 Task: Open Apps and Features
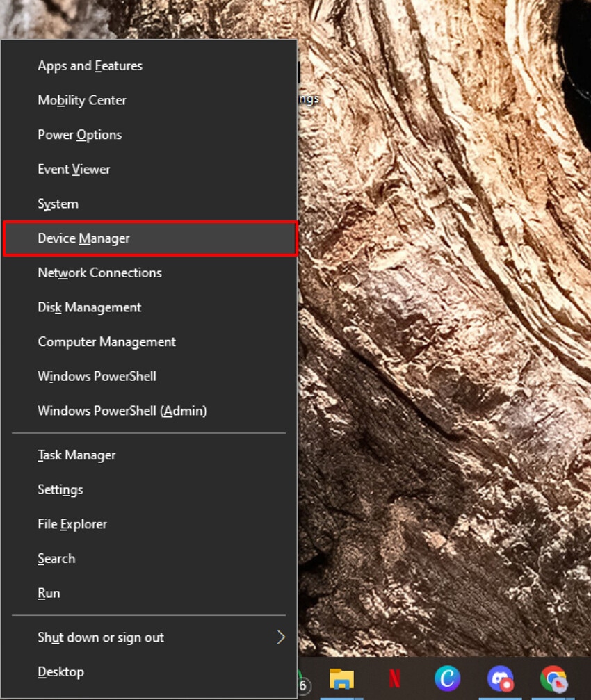(x=90, y=65)
